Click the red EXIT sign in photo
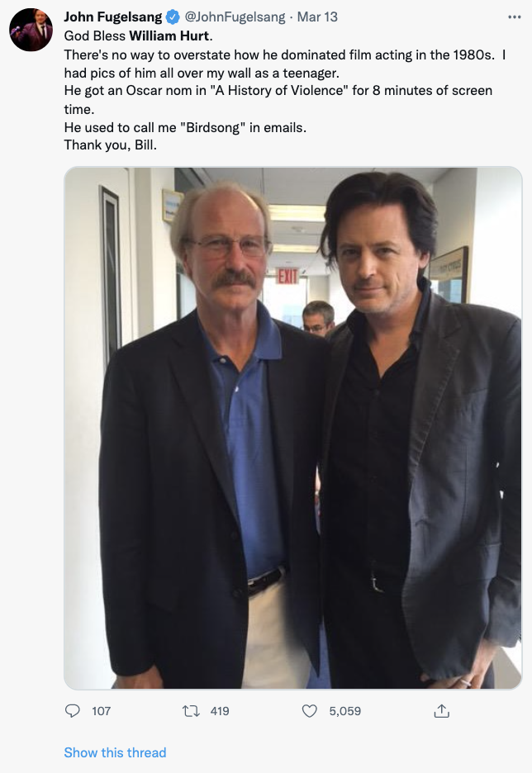Screen dimensions: 532x773 287,276
